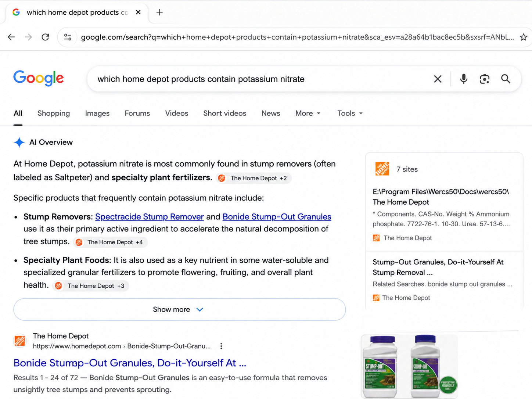Bookmark this page with the star icon

pos(524,37)
